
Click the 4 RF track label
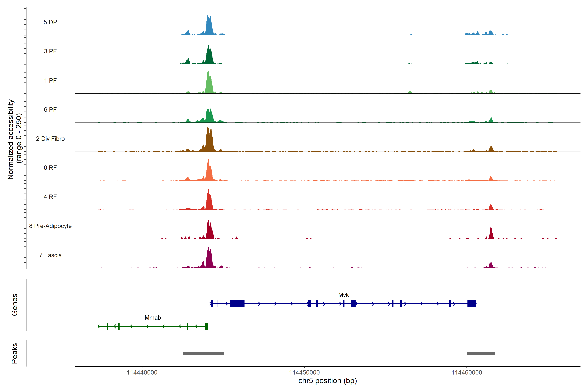coord(50,197)
